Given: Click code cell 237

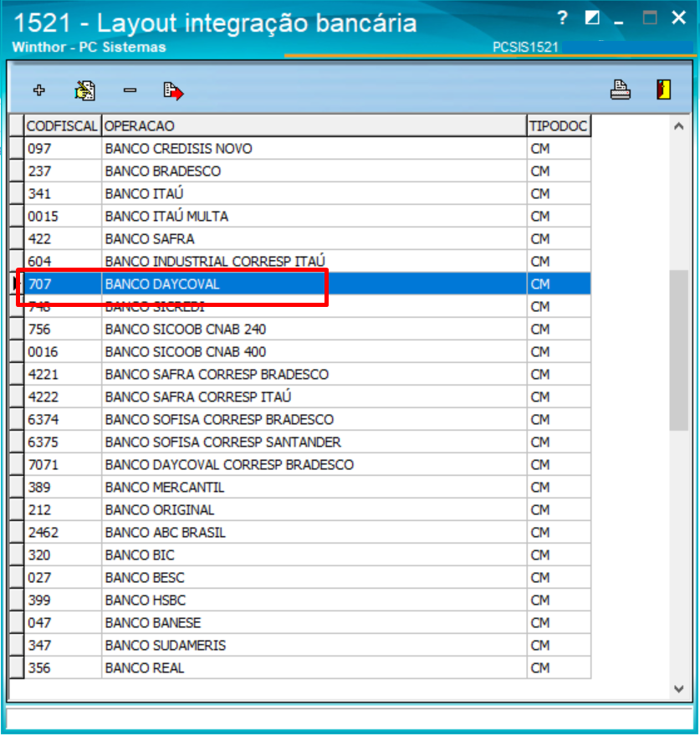Looking at the screenshot, I should pos(63,171).
